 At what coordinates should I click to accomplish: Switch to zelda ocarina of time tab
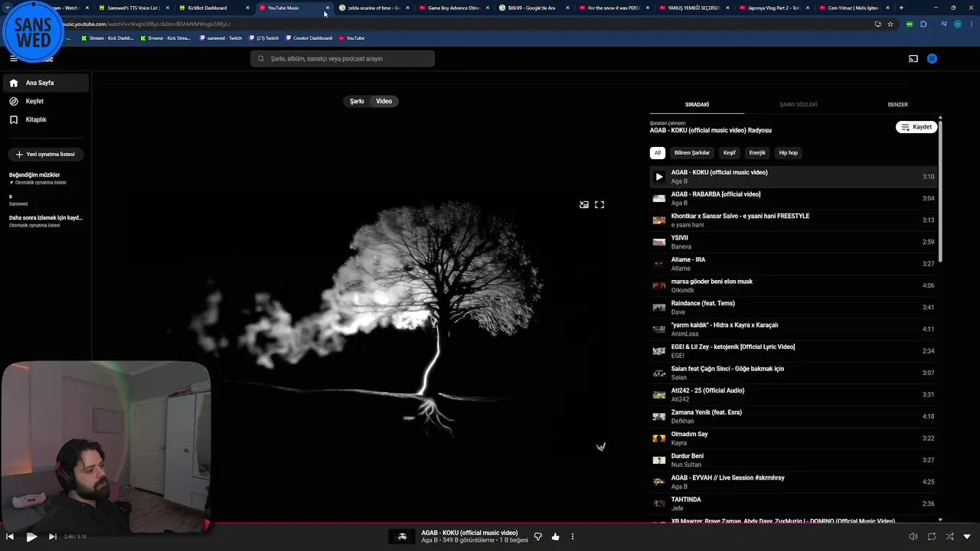tap(374, 8)
